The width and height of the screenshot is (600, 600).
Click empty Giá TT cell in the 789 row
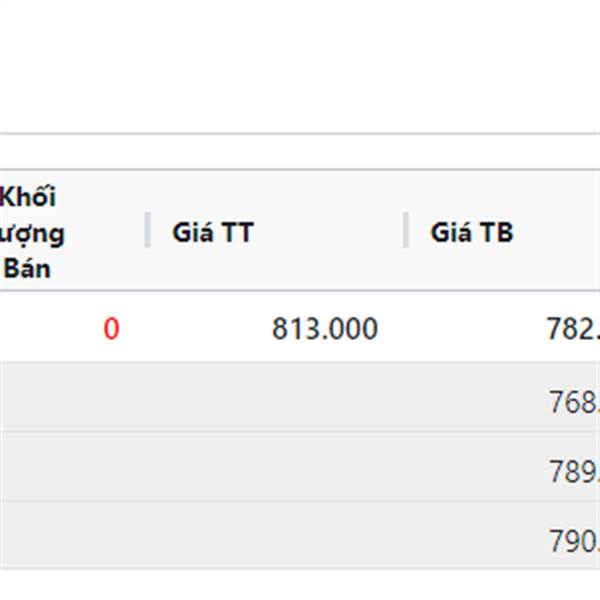click(277, 467)
